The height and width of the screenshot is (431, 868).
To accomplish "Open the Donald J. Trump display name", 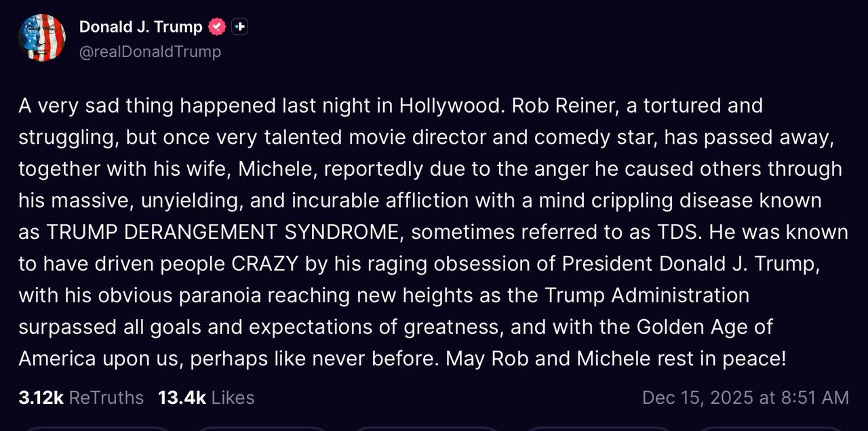I will point(140,27).
